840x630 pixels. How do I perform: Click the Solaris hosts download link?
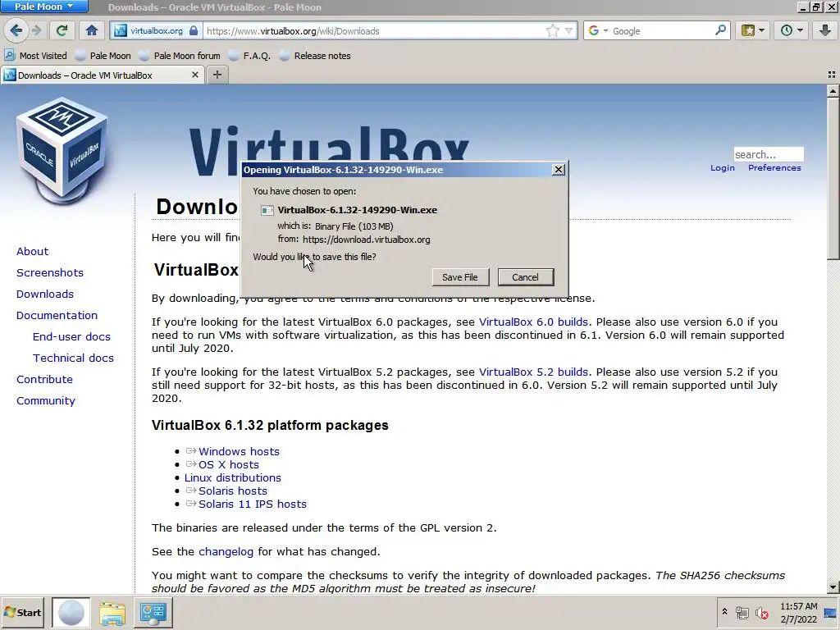(x=232, y=491)
